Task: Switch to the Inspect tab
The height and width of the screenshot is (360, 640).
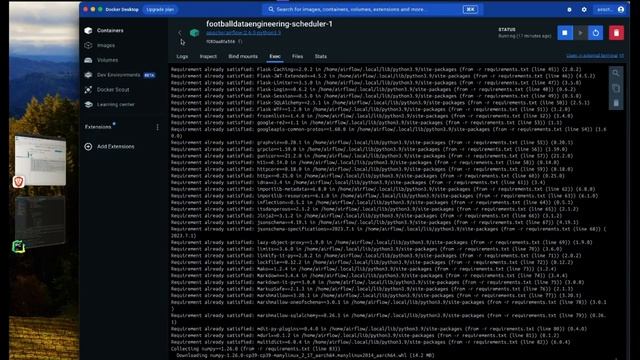Action: click(208, 56)
